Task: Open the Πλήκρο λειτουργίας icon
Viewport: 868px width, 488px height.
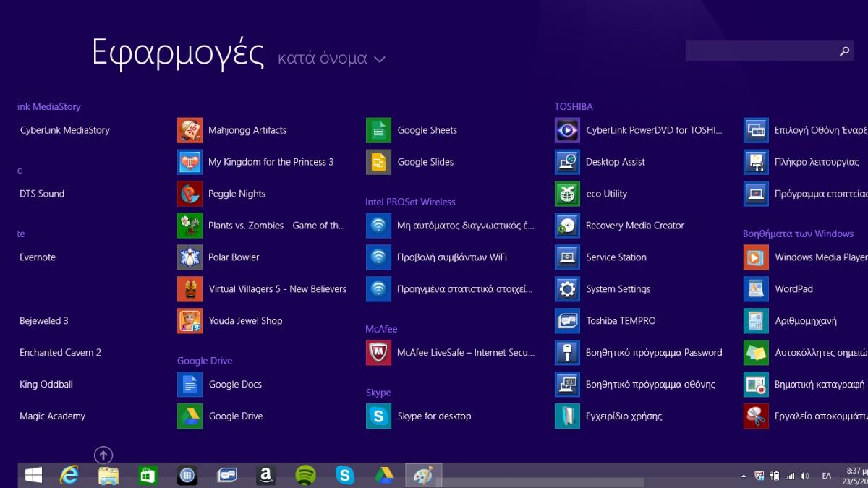Action: [x=756, y=162]
